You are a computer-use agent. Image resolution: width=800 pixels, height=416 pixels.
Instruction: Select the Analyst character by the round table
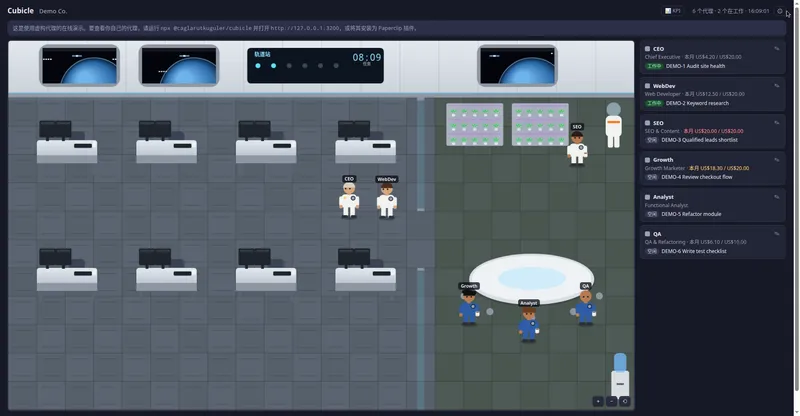529,324
